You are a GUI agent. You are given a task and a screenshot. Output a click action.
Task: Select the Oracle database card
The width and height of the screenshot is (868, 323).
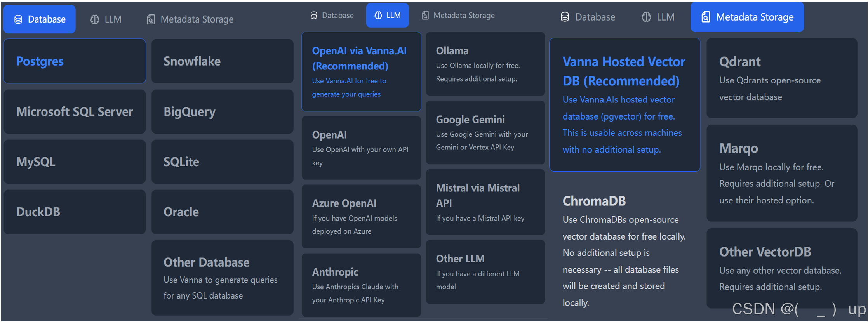point(222,212)
